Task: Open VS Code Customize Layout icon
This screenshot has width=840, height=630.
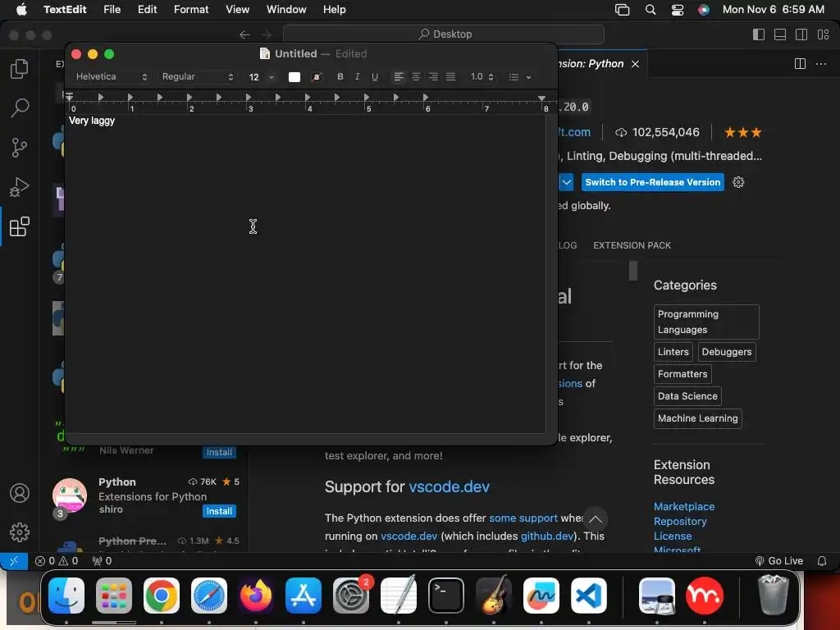Action: 824,34
